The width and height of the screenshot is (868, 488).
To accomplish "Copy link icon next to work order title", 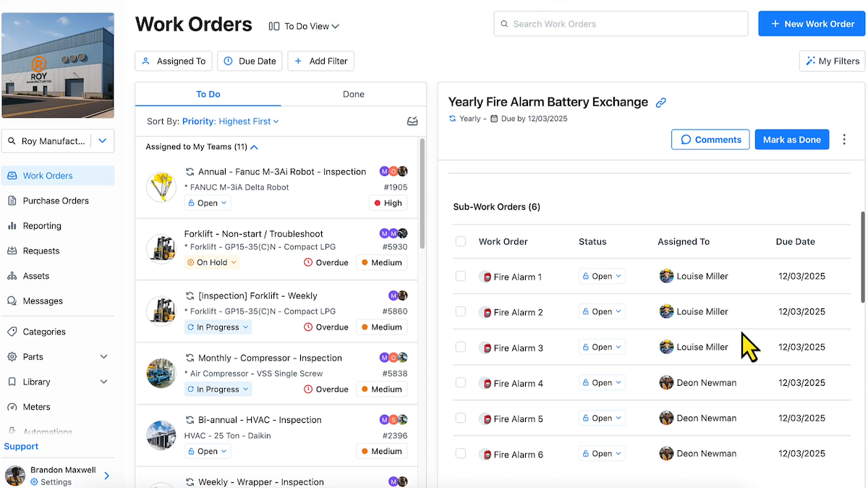I will [x=660, y=103].
